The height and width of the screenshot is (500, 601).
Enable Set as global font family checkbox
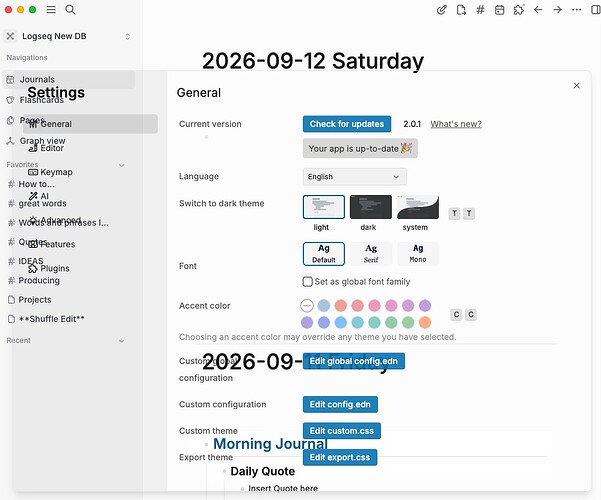307,282
